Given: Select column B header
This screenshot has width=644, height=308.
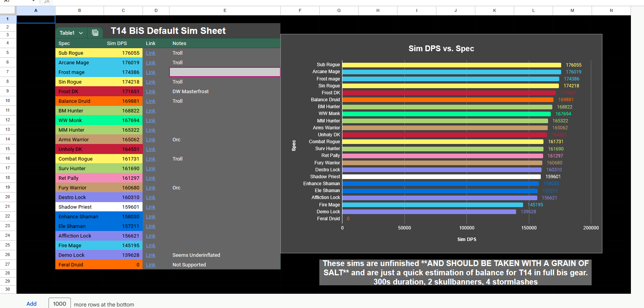Looking at the screenshot, I should pyautogui.click(x=80, y=10).
